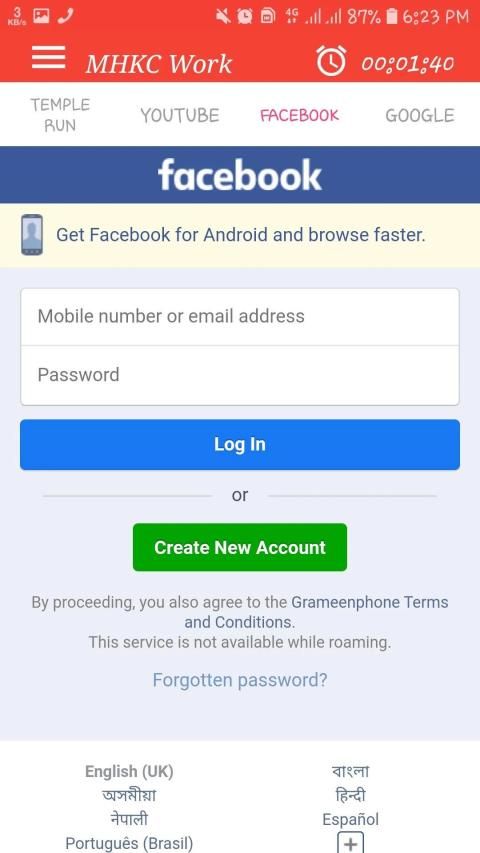Choose Español language
Image resolution: width=480 pixels, height=853 pixels.
coord(350,819)
